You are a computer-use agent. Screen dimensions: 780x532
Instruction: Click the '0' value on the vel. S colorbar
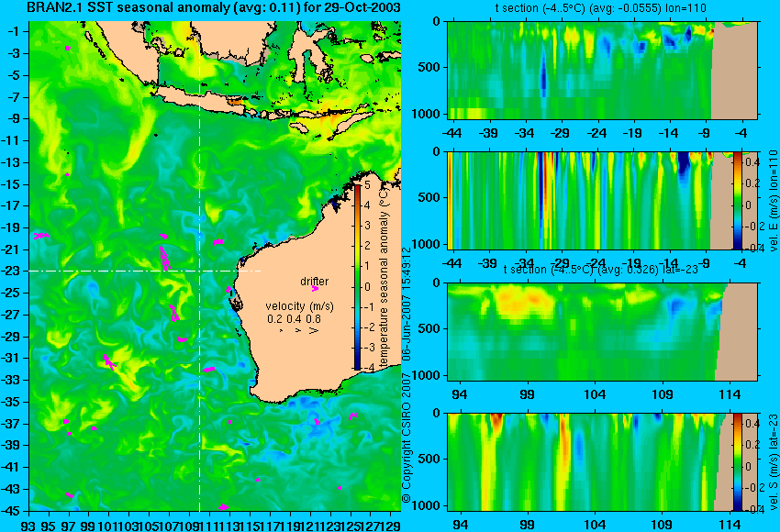click(748, 466)
